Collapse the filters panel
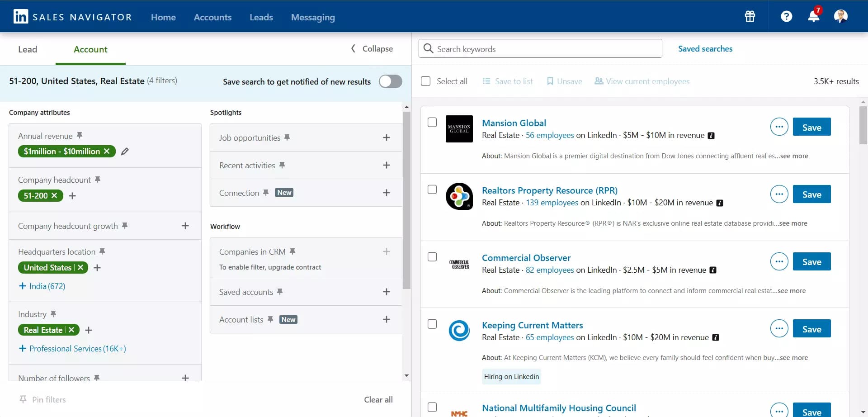This screenshot has width=868, height=417. pos(372,48)
